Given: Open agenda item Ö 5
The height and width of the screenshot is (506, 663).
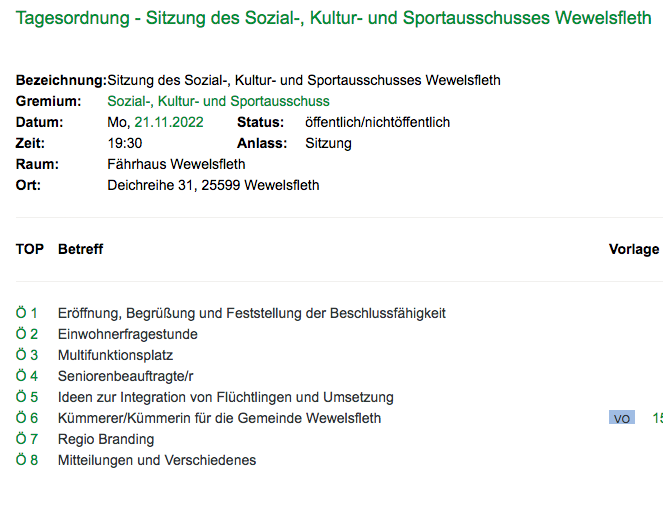Looking at the screenshot, I should [x=27, y=397].
